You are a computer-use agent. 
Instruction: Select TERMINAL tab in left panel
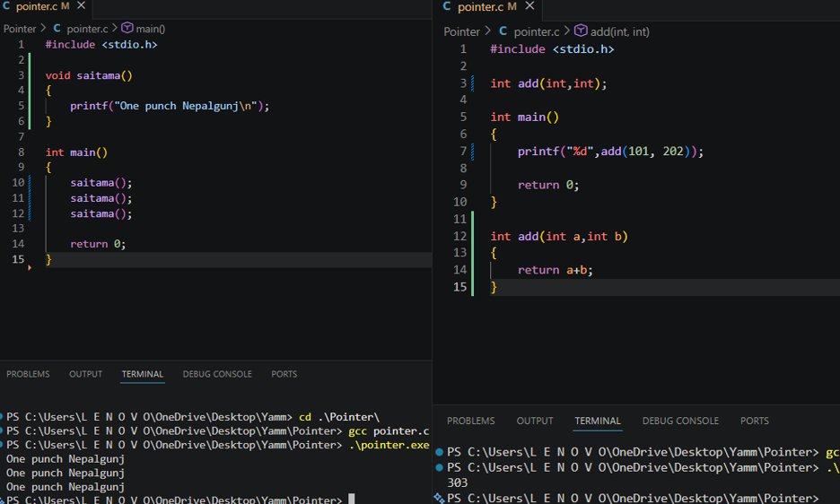click(x=143, y=374)
